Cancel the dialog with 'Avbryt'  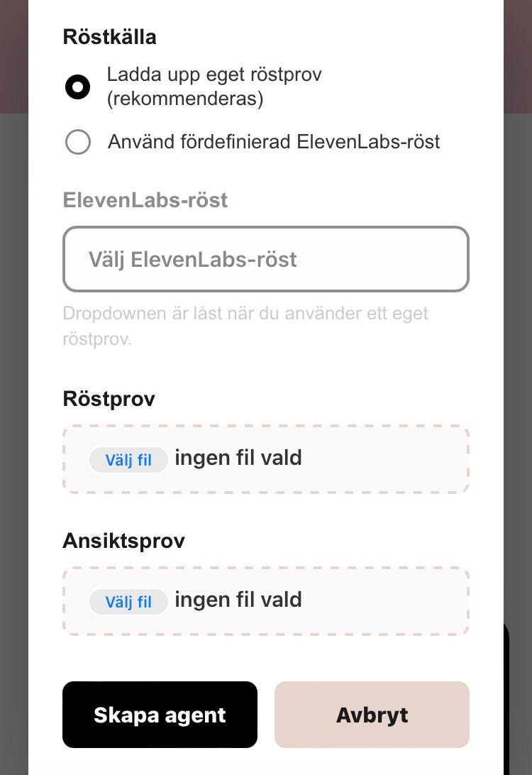pyautogui.click(x=372, y=715)
